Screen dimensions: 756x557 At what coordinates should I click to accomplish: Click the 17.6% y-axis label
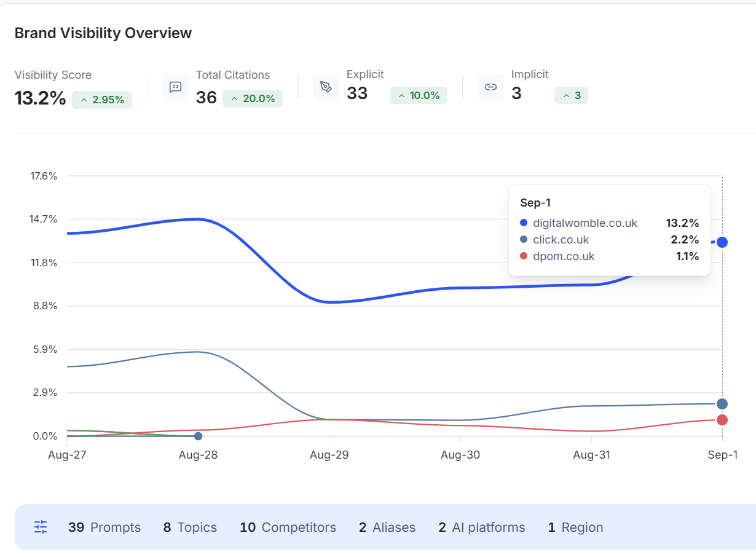[44, 176]
